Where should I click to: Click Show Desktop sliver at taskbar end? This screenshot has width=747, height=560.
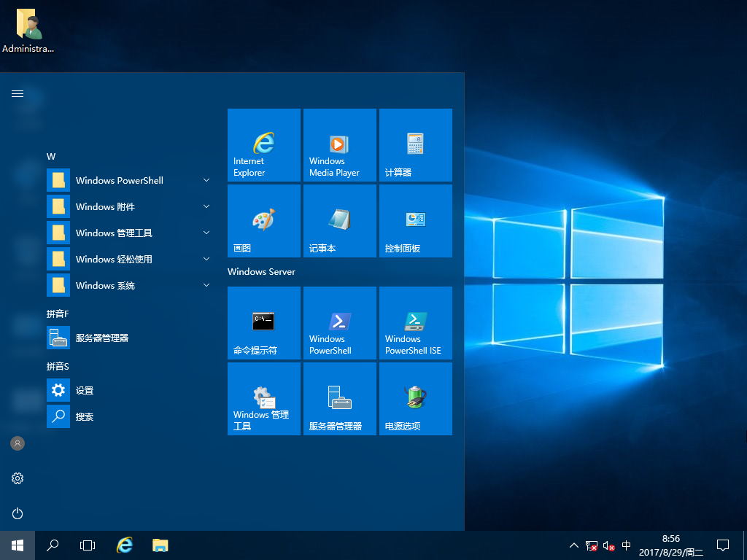pos(745,545)
